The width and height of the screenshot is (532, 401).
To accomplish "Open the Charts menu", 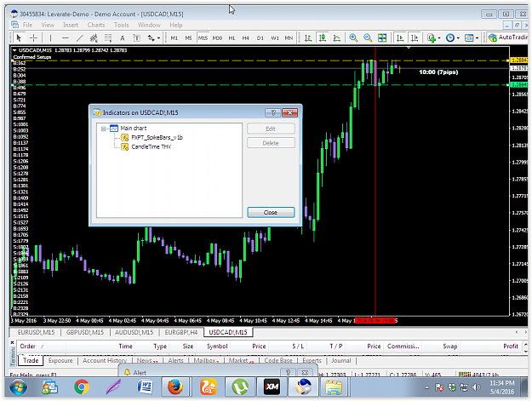I will [x=96, y=25].
